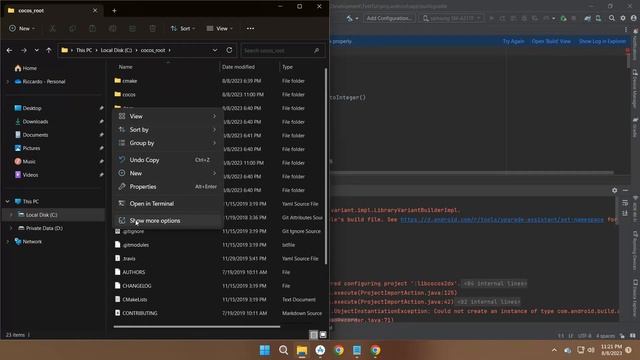
Task: Open the View dropdown in Explorer toolbar
Action: (220, 29)
